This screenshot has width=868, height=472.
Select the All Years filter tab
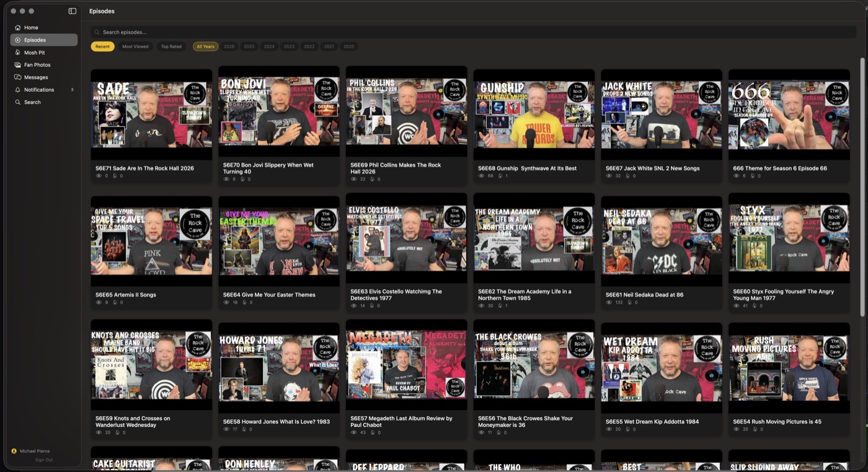(x=205, y=46)
